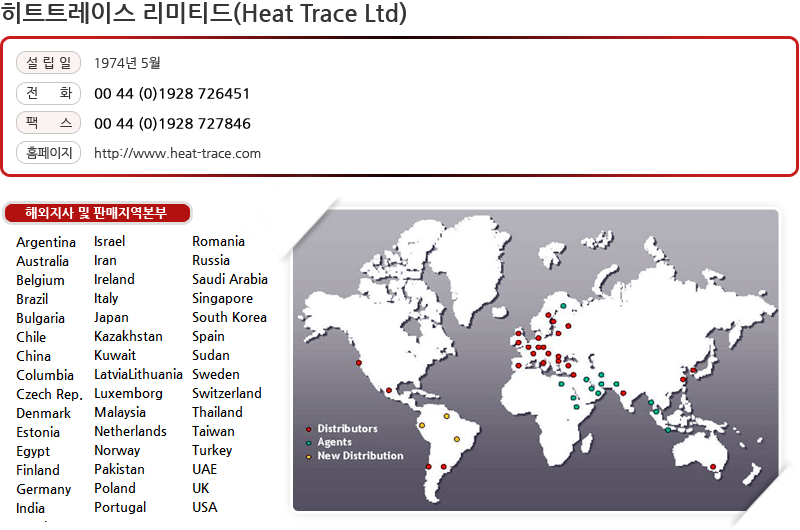Click Netherlands in the country list
The image size is (800, 530).
(x=130, y=431)
